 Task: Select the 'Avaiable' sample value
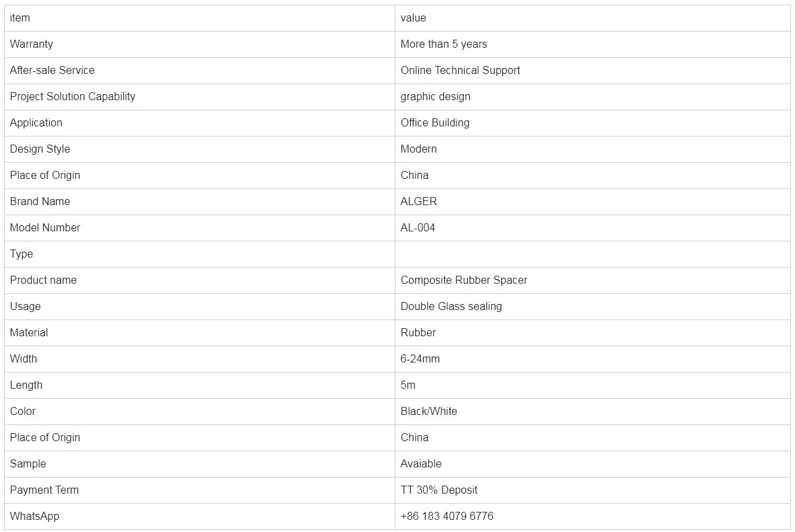tap(421, 463)
